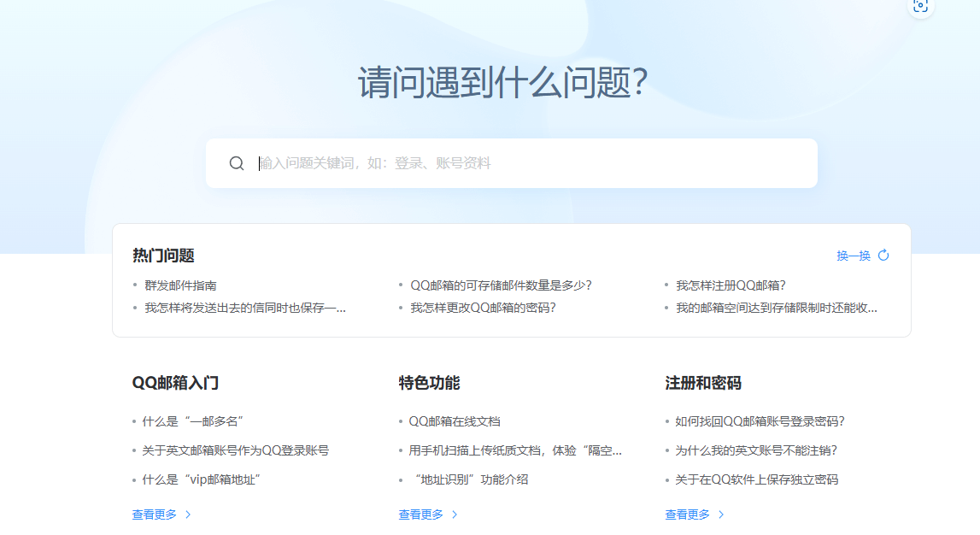Click the chevron under 注册和密码 section

[x=721, y=514]
